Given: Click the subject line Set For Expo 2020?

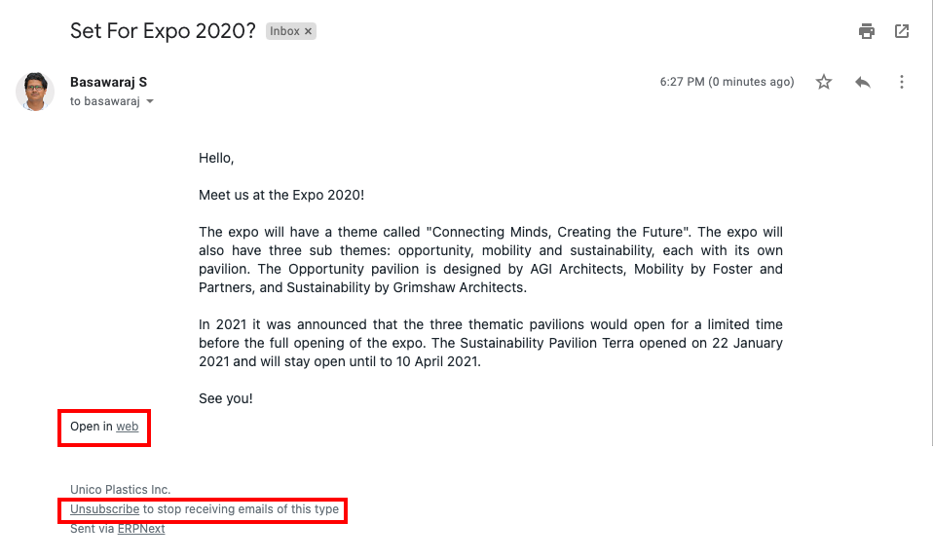Looking at the screenshot, I should pos(163,31).
